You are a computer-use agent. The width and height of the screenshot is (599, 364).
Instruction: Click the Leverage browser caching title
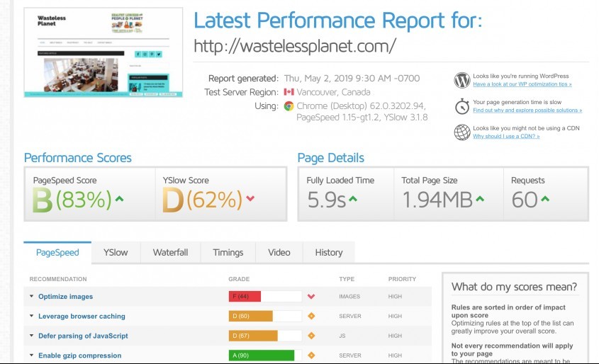pos(82,317)
